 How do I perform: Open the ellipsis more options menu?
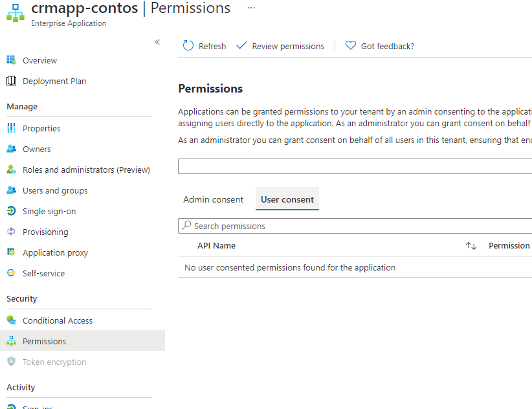251,8
